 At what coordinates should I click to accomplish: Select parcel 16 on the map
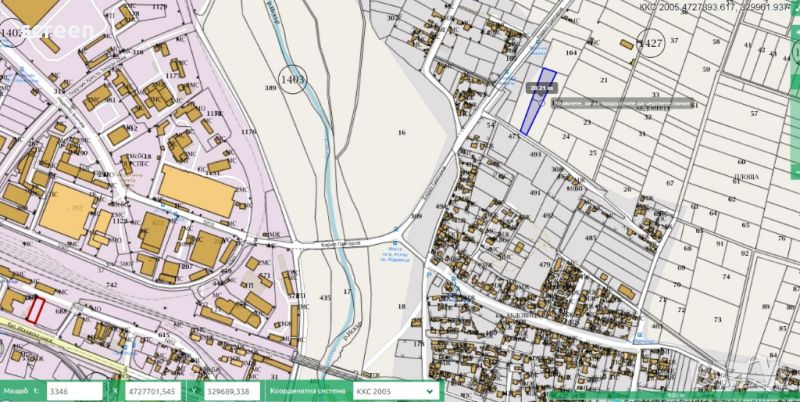click(x=402, y=133)
